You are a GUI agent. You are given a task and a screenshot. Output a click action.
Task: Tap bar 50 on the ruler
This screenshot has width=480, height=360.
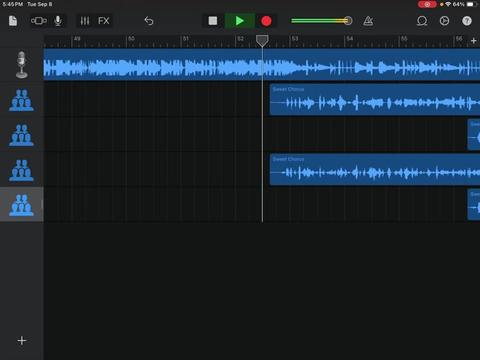pos(131,39)
